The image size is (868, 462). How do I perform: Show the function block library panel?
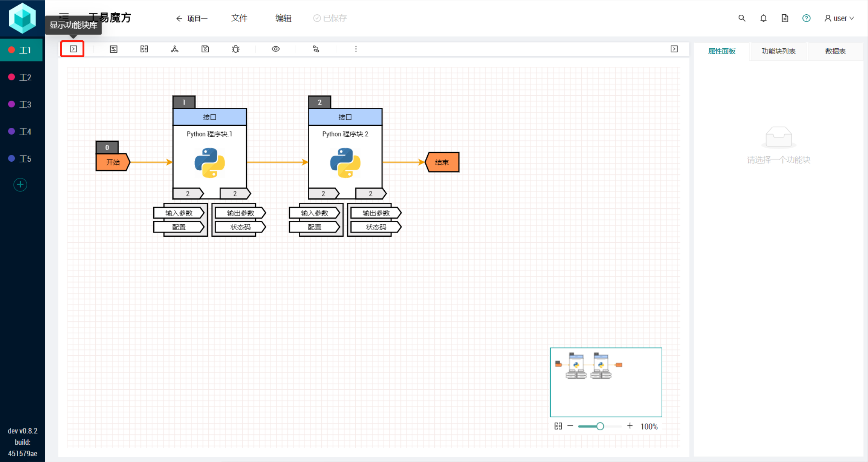point(73,49)
